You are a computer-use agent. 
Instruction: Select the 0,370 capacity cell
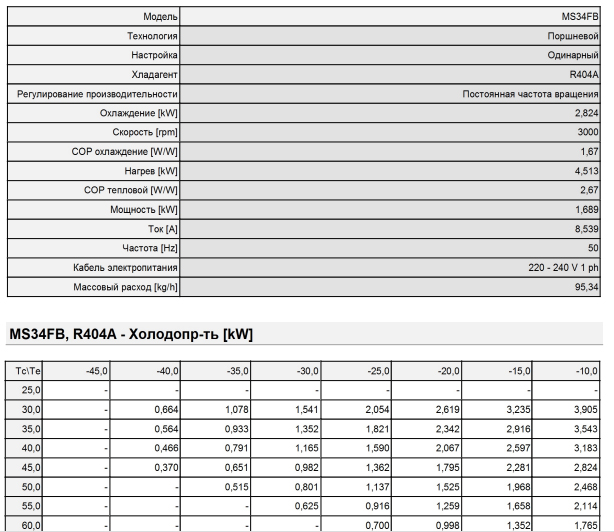tap(135, 466)
